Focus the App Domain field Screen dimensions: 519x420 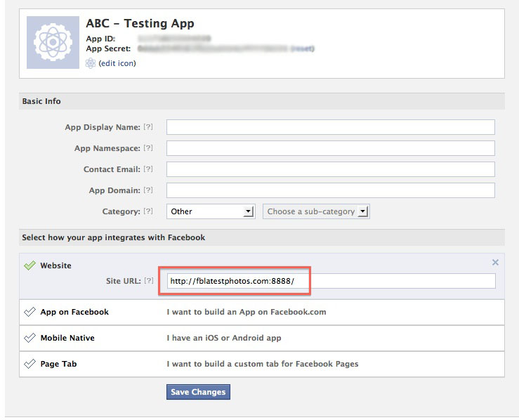[331, 190]
